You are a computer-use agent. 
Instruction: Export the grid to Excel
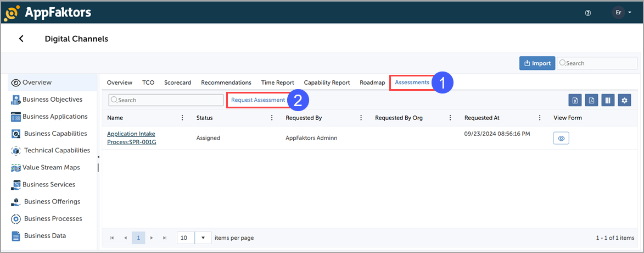[x=575, y=100]
